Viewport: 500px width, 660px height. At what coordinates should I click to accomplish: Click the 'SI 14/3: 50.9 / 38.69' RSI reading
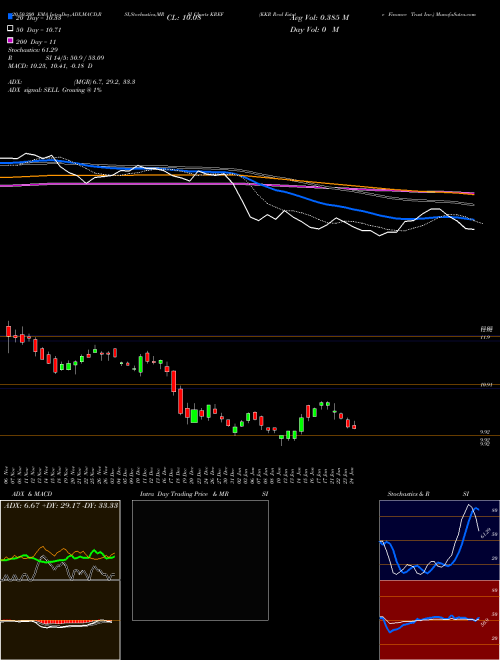coord(75,58)
